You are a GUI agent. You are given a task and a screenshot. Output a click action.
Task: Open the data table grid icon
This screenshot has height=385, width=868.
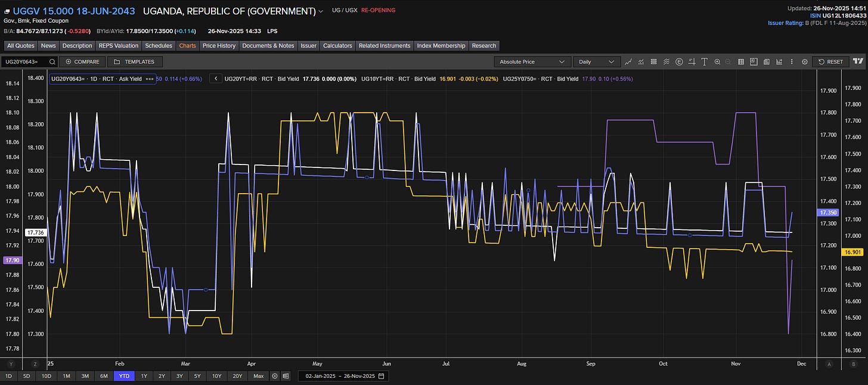tap(741, 61)
